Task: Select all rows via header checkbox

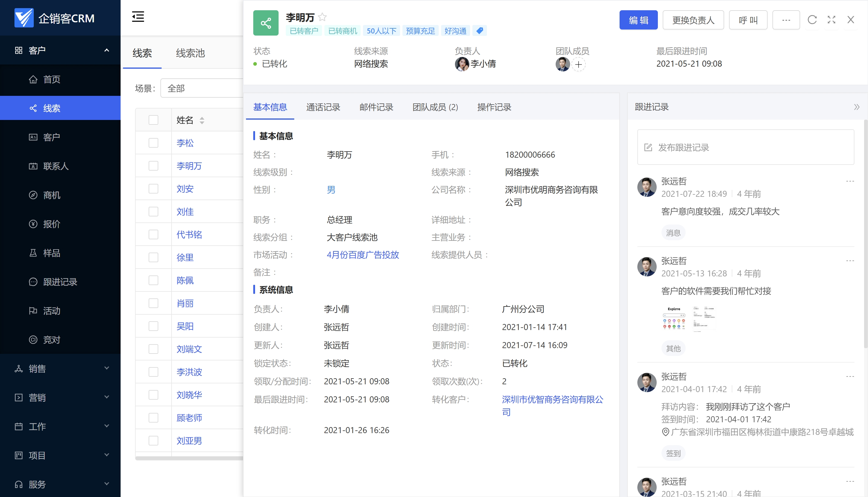Action: 153,120
